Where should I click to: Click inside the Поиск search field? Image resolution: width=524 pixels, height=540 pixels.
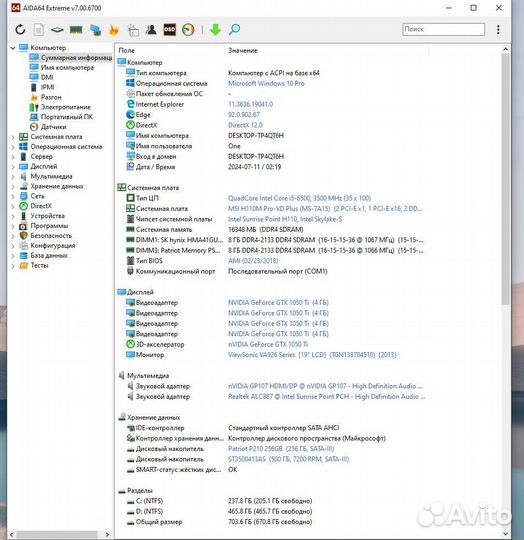pyautogui.click(x=443, y=29)
